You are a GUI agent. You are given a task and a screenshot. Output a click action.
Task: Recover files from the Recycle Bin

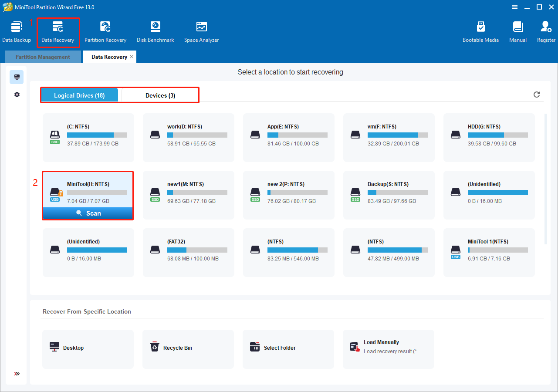188,348
